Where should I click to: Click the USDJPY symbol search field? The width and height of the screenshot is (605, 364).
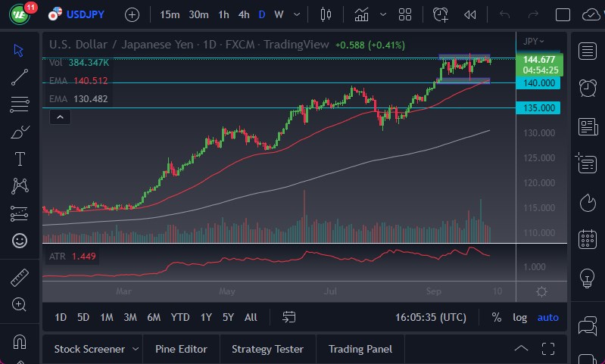(x=86, y=14)
